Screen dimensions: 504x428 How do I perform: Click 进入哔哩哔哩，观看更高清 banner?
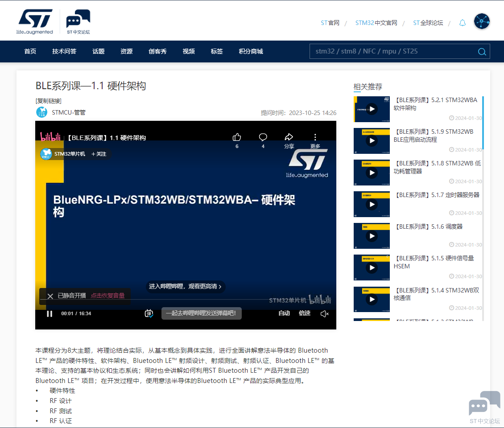point(185,286)
